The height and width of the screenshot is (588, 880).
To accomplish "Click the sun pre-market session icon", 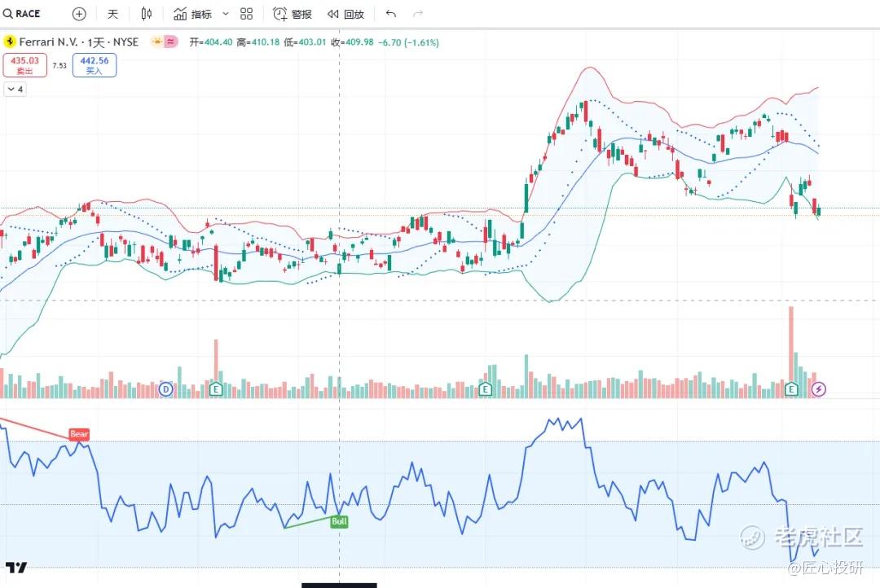I will 157,42.
